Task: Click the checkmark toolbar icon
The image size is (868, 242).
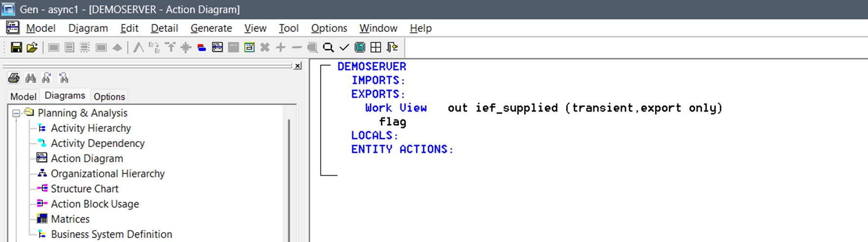Action: click(x=344, y=47)
